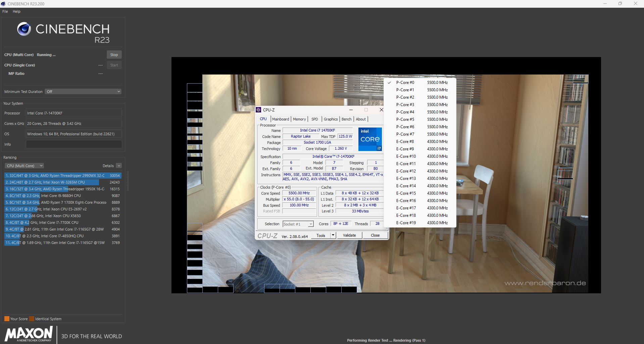Select E-Core #15 in the core list
The width and height of the screenshot is (644, 344).
420,193
